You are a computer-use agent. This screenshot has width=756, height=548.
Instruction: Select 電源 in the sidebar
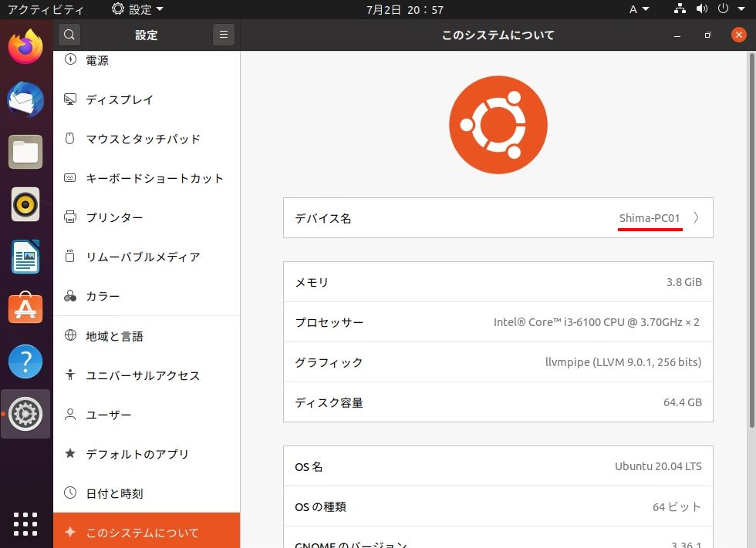(147, 59)
